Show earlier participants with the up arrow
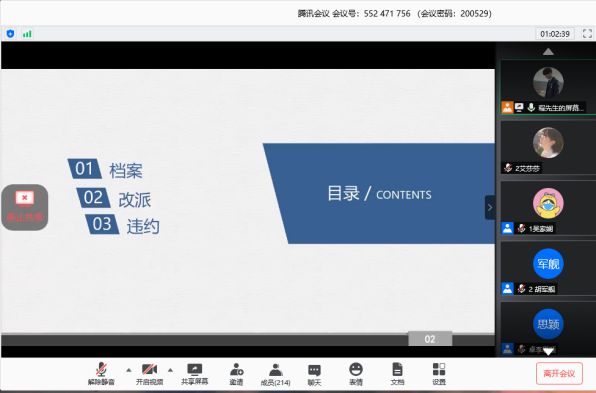The width and height of the screenshot is (596, 393). pos(548,51)
